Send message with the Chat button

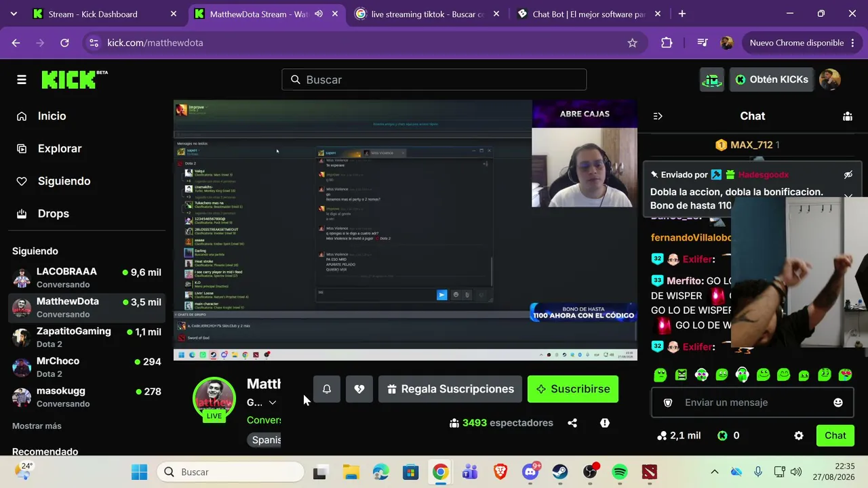coord(835,436)
